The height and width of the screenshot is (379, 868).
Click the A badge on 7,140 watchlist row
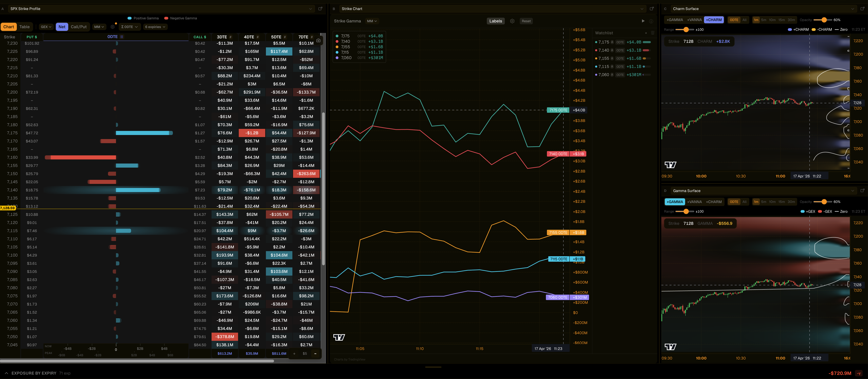pyautogui.click(x=612, y=50)
